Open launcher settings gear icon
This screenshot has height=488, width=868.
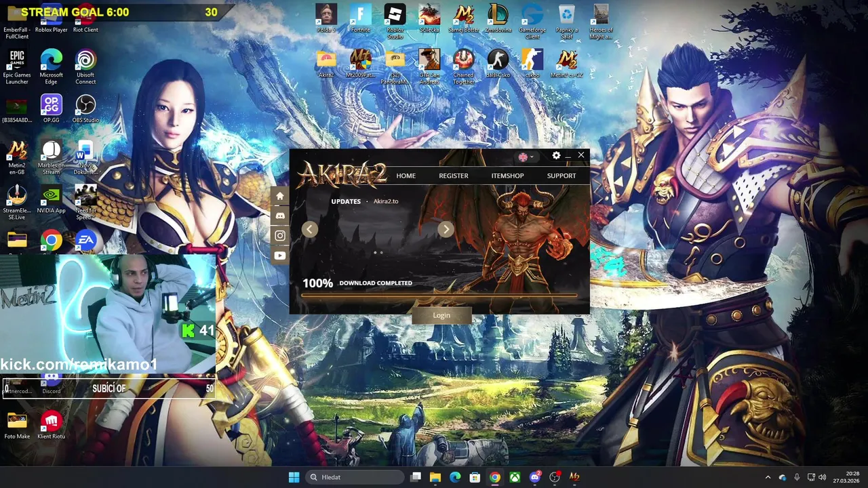pos(556,155)
